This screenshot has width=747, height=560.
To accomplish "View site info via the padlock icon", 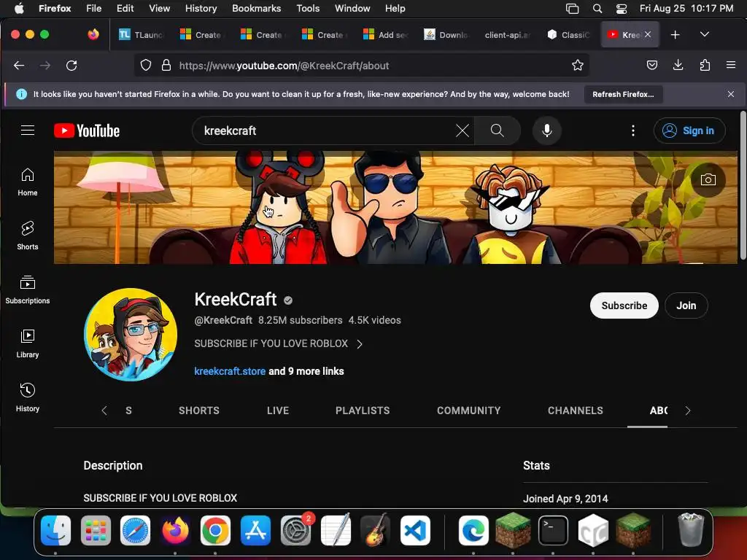I will pos(166,65).
